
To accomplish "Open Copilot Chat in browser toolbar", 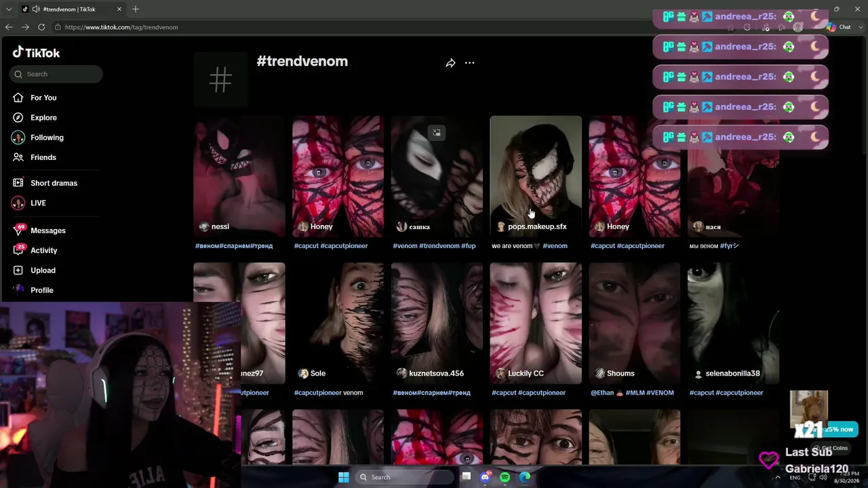I will pyautogui.click(x=839, y=27).
